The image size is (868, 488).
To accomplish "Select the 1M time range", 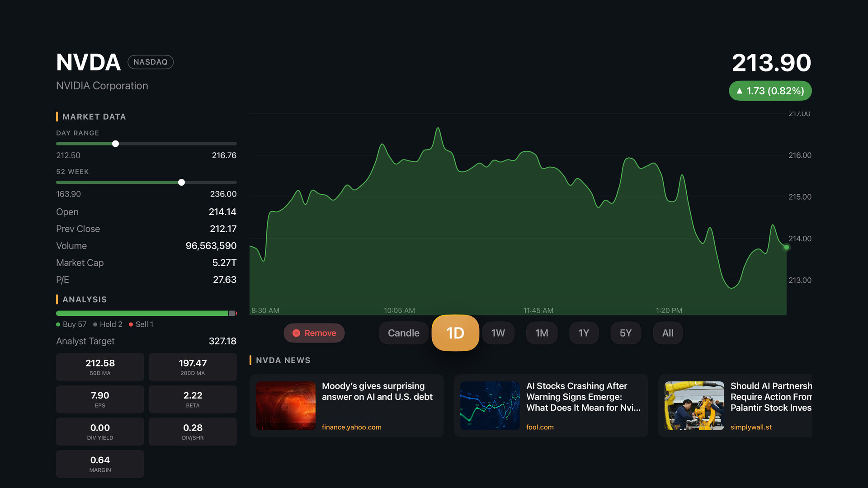I will (542, 333).
